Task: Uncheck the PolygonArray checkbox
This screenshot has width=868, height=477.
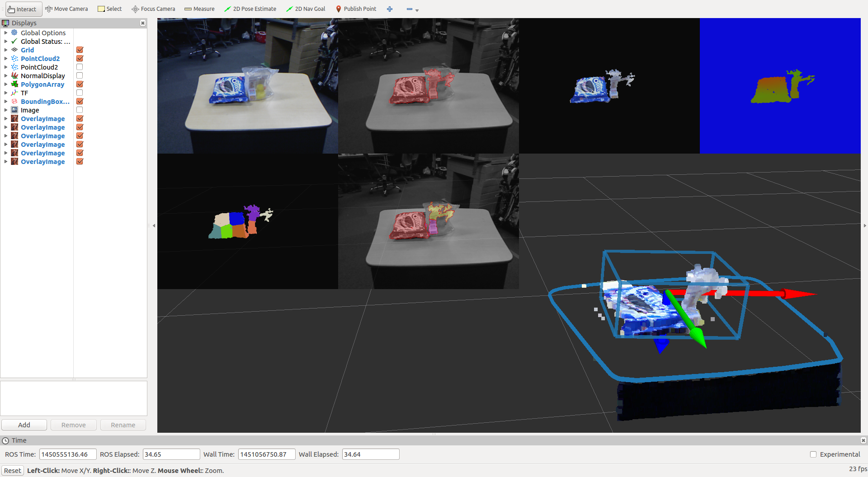Action: pos(80,84)
